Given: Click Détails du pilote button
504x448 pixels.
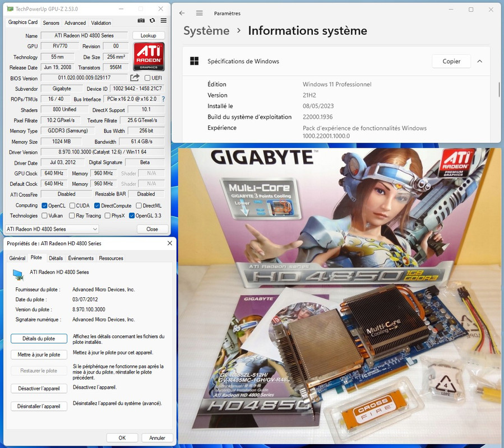Looking at the screenshot, I should pyautogui.click(x=39, y=338).
